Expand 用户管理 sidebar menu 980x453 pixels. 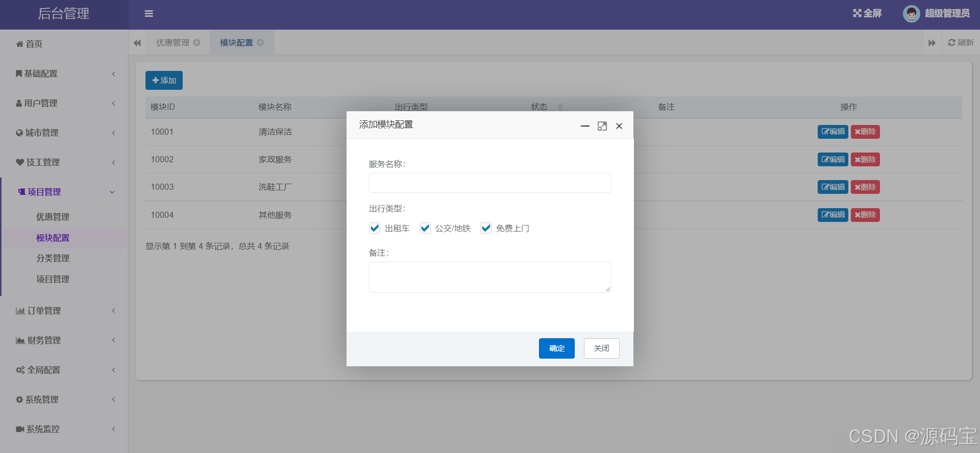64,103
